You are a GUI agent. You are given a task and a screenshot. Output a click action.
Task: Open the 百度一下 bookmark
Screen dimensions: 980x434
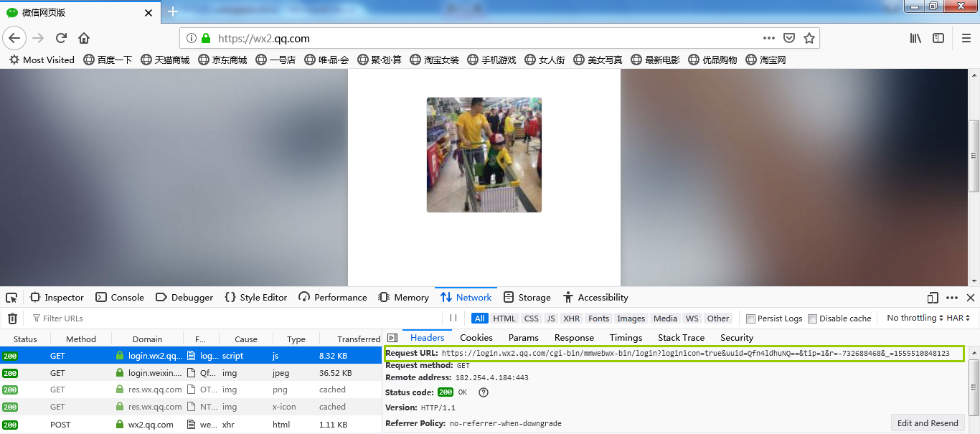point(108,60)
